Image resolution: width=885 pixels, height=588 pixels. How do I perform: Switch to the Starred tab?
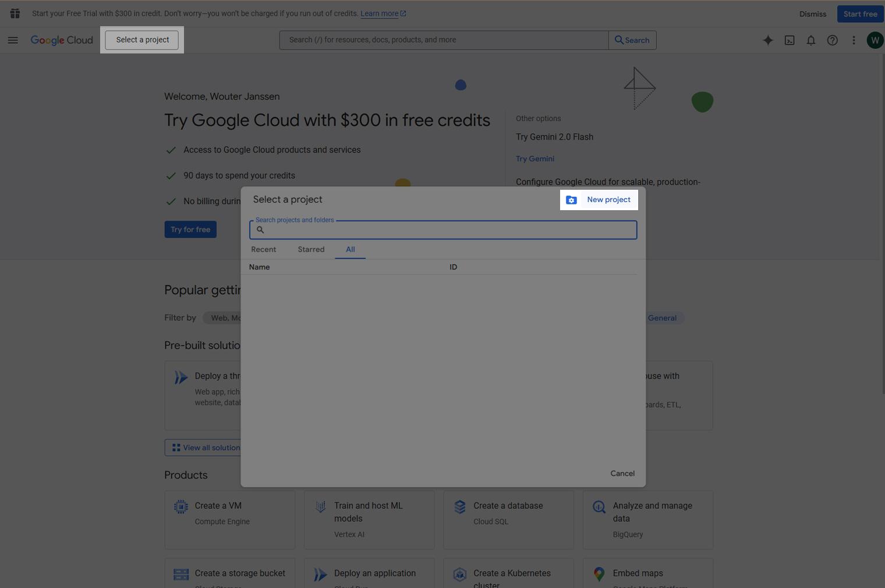point(311,249)
